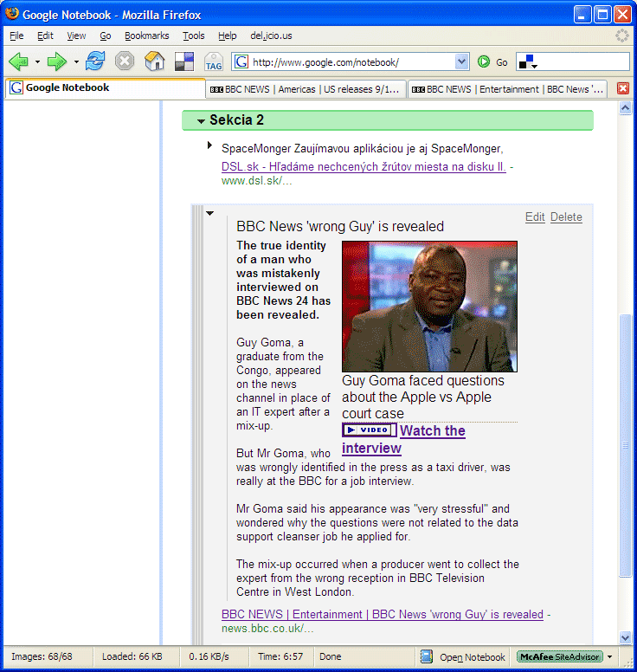This screenshot has height=672, width=637.
Task: Open del.icio.us bookmarks checkered icon
Action: pos(184,61)
